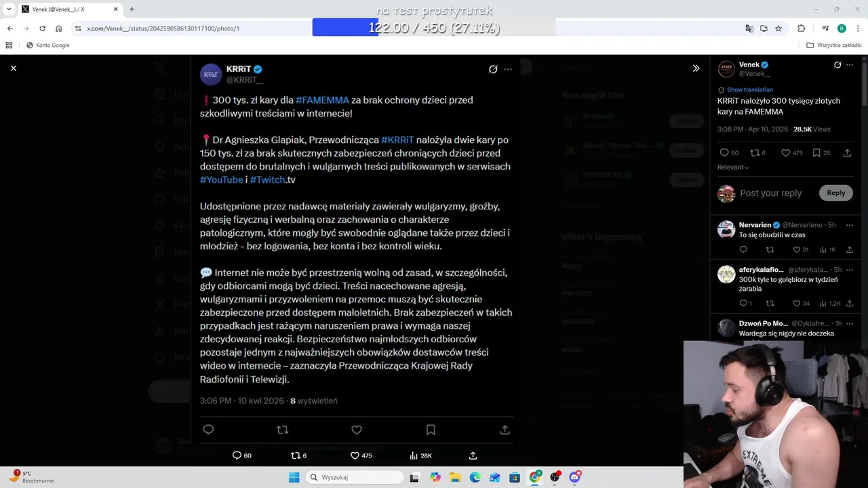Share the KRRiT post image
The height and width of the screenshot is (488, 868).
[x=505, y=430]
